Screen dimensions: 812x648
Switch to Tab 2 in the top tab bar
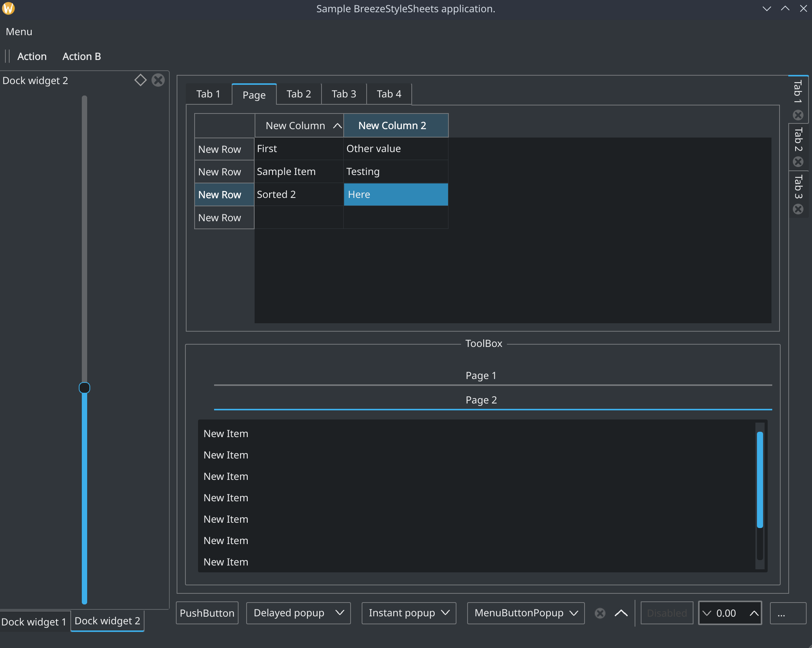pos(299,94)
